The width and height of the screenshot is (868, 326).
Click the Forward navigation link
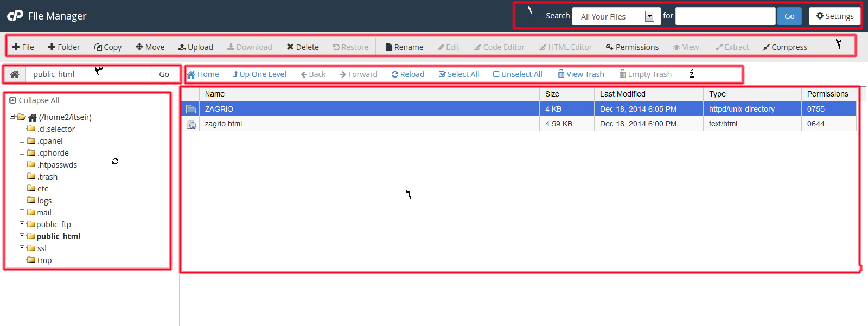pos(359,74)
